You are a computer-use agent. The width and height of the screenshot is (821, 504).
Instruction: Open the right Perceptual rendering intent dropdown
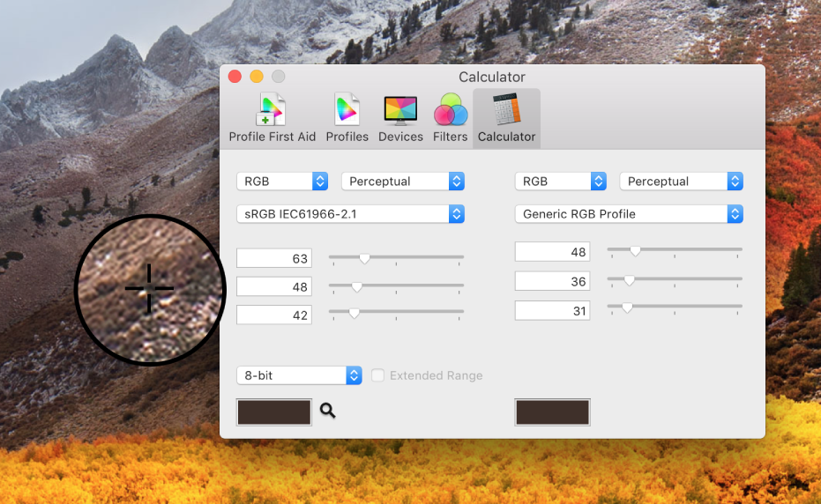click(x=681, y=182)
